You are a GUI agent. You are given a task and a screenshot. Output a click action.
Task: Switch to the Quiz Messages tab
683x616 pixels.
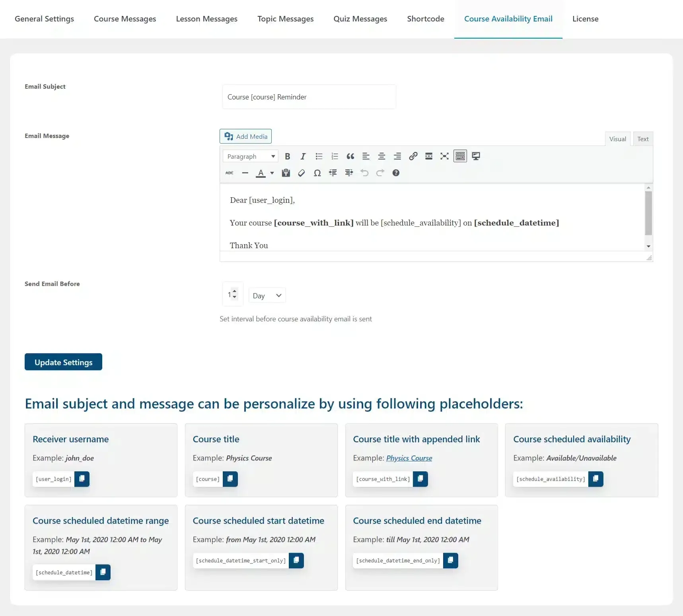click(x=360, y=19)
